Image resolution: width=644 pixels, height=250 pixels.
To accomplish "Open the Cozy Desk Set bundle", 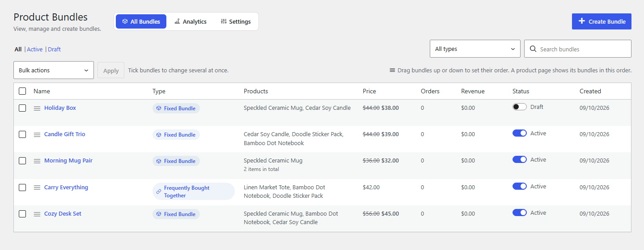I will (63, 214).
